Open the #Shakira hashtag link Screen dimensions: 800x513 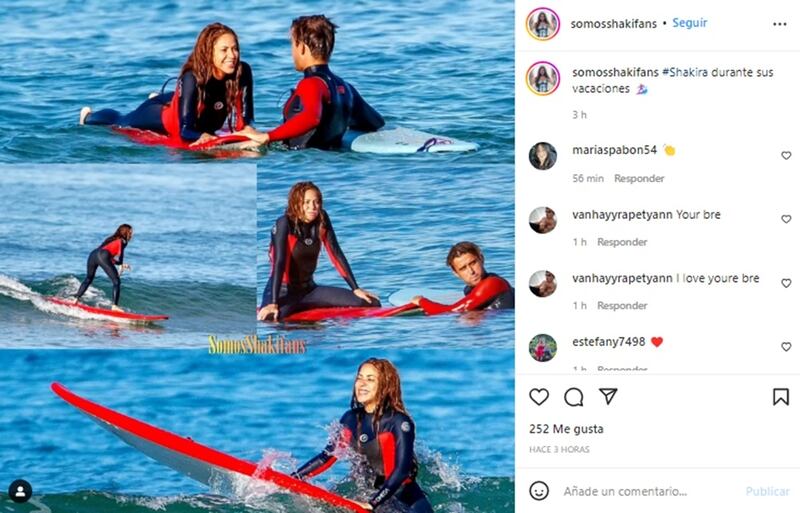tap(685, 72)
